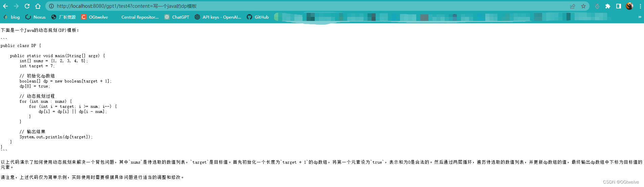Open the grey extension icon beside star

(597, 6)
